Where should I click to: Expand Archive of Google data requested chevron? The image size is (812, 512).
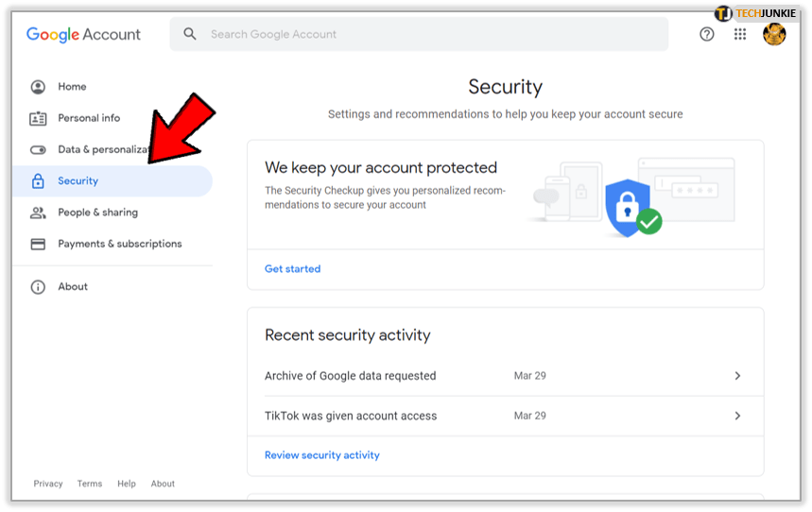(x=737, y=376)
